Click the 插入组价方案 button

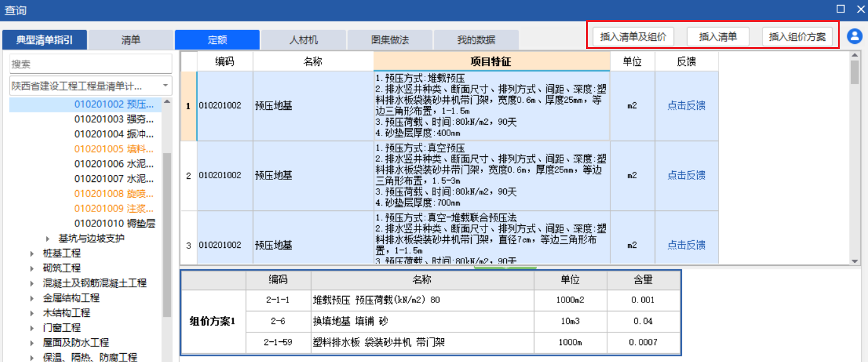tap(798, 36)
